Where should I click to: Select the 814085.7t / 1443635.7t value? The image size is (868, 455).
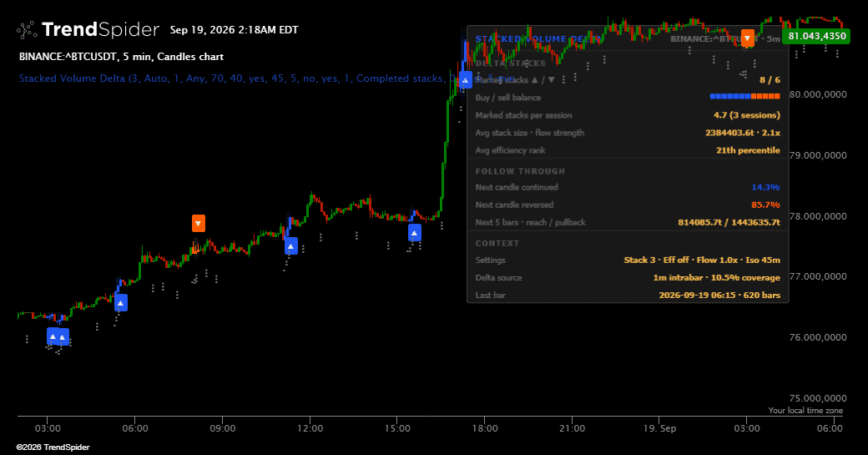pyautogui.click(x=729, y=223)
